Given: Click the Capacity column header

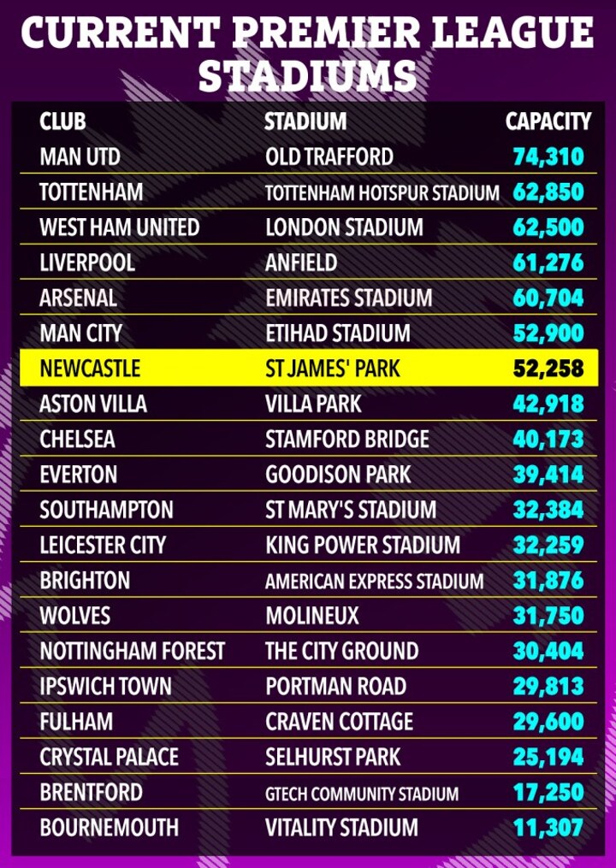Looking at the screenshot, I should 548,121.
